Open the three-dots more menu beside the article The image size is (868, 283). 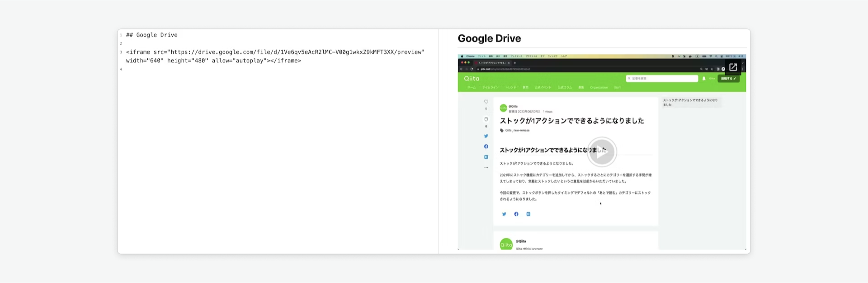click(486, 167)
